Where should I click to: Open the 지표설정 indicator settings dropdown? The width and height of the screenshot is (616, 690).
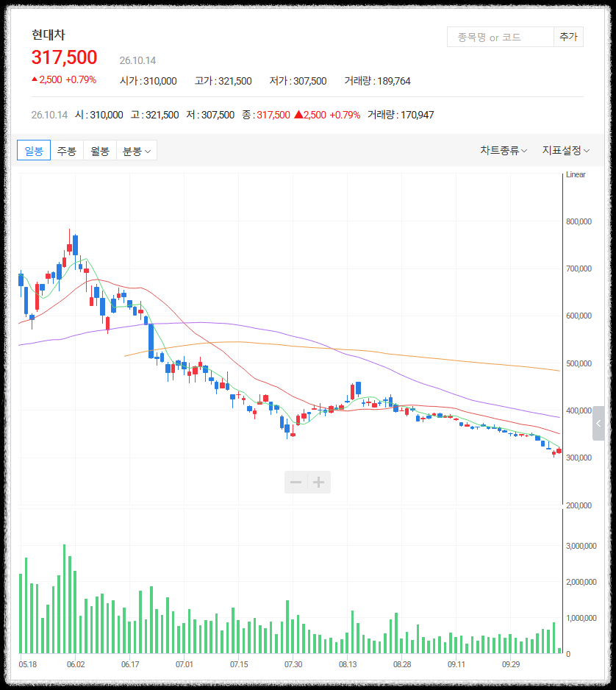coord(566,151)
